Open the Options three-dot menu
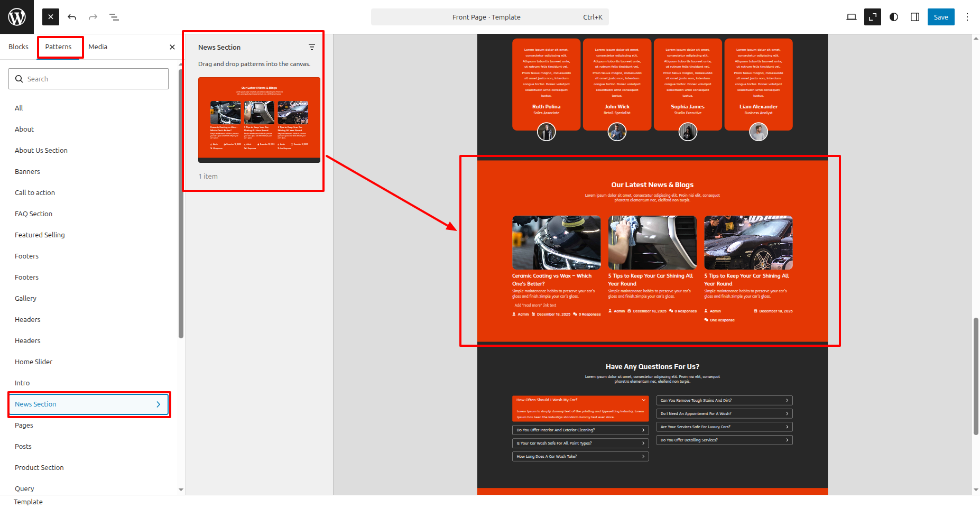Screen dimensions: 980x508 tap(967, 17)
